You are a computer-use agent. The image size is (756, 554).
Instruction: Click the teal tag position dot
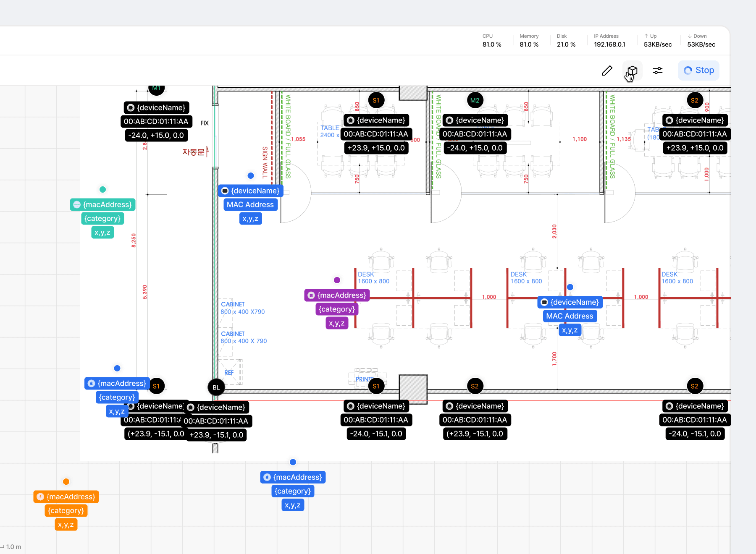[102, 190]
